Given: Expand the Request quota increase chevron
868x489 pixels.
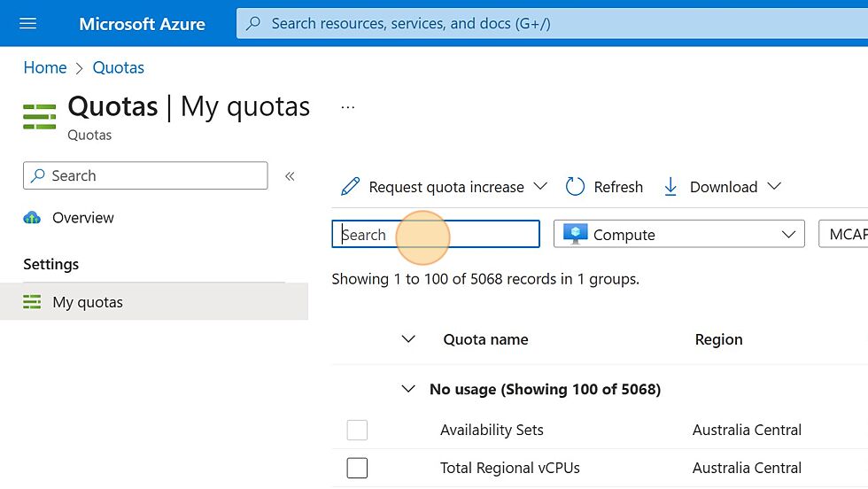Looking at the screenshot, I should coord(540,186).
